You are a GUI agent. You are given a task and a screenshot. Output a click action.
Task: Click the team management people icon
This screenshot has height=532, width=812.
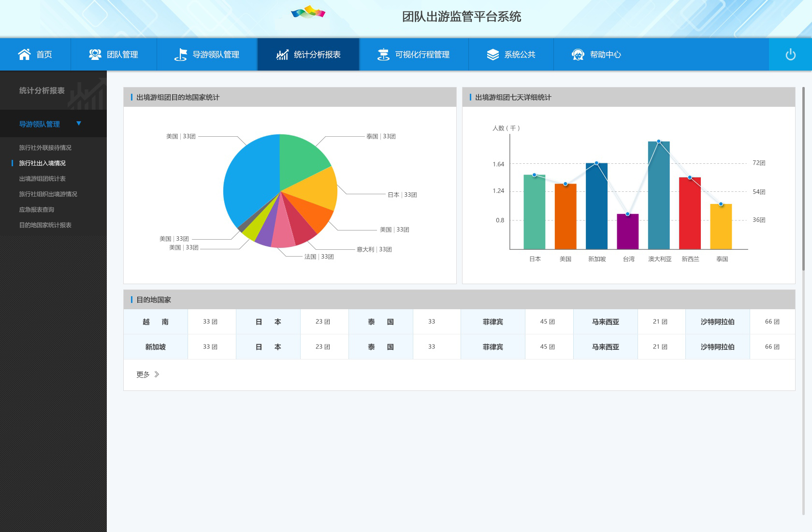click(x=95, y=55)
